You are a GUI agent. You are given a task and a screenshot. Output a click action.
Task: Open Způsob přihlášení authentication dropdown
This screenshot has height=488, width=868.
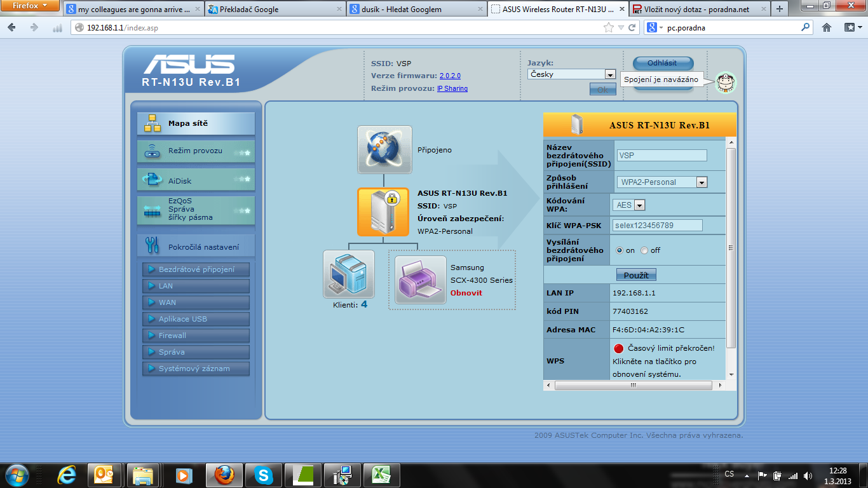pyautogui.click(x=662, y=182)
